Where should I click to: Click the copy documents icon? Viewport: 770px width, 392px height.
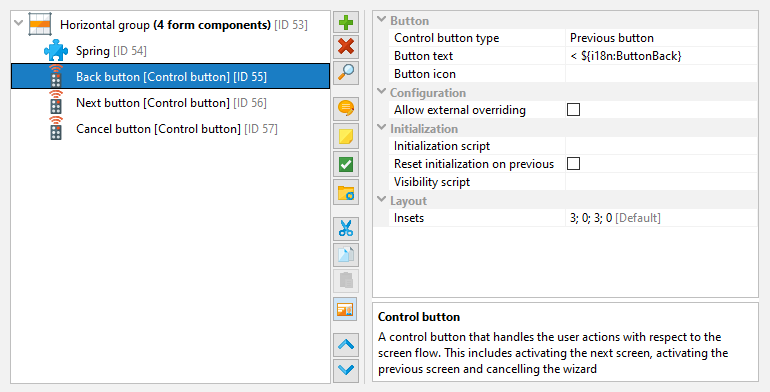[346, 254]
